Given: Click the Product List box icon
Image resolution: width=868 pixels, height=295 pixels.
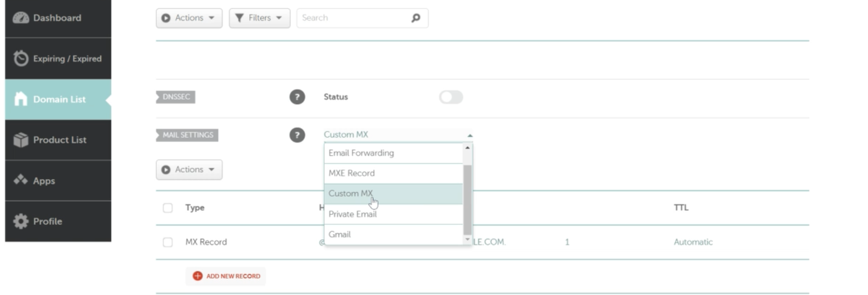Looking at the screenshot, I should 21,140.
